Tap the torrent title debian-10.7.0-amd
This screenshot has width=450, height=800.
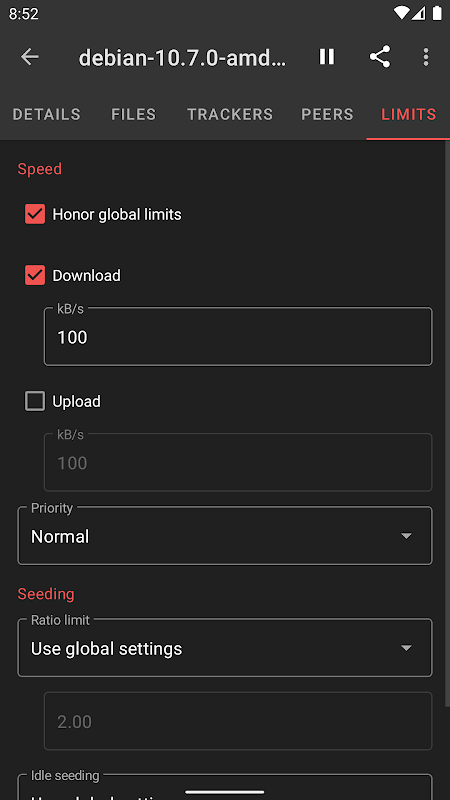[x=182, y=58]
